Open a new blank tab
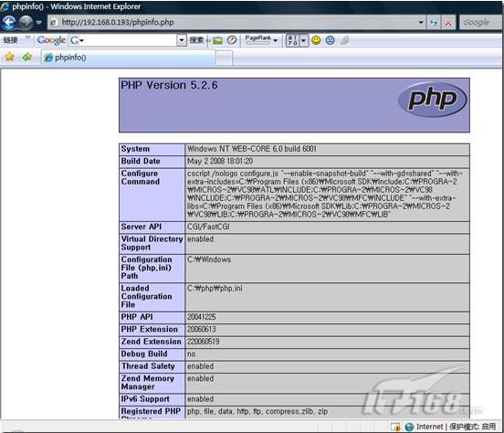This screenshot has height=433, width=504. [x=224, y=58]
